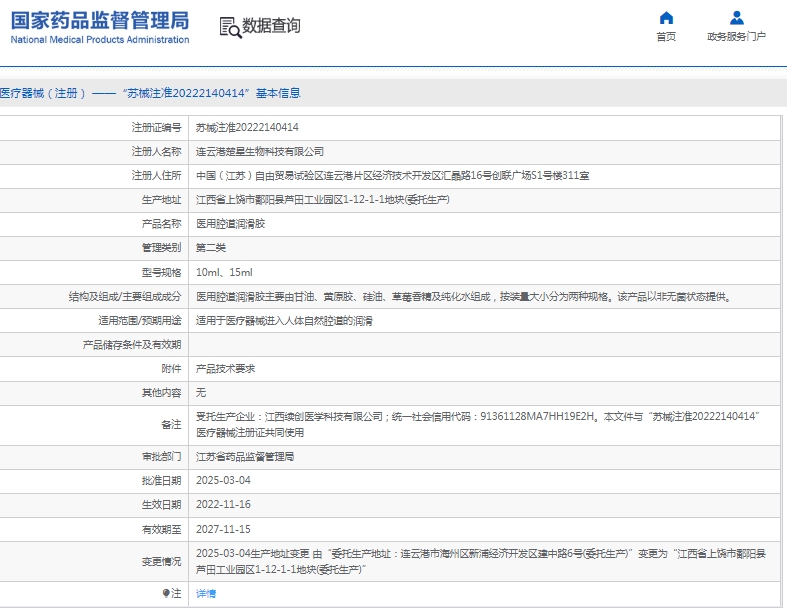
Task: Click the 注册人名称 row label
Action: 156,152
